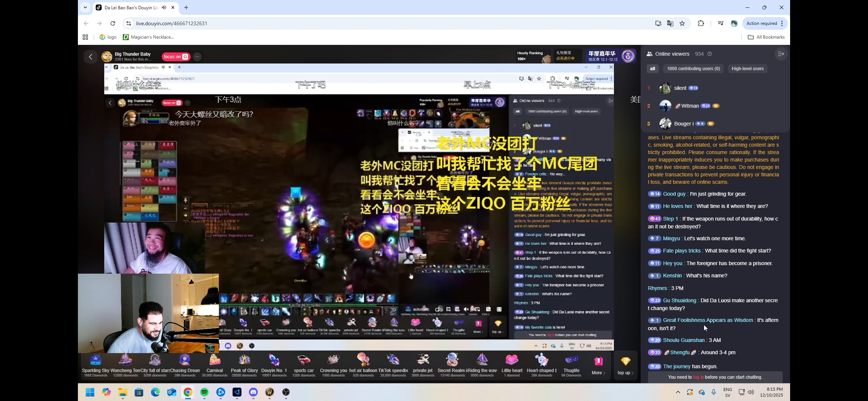Click the translate page icon in address bar
The height and width of the screenshot is (401, 868).
[670, 23]
